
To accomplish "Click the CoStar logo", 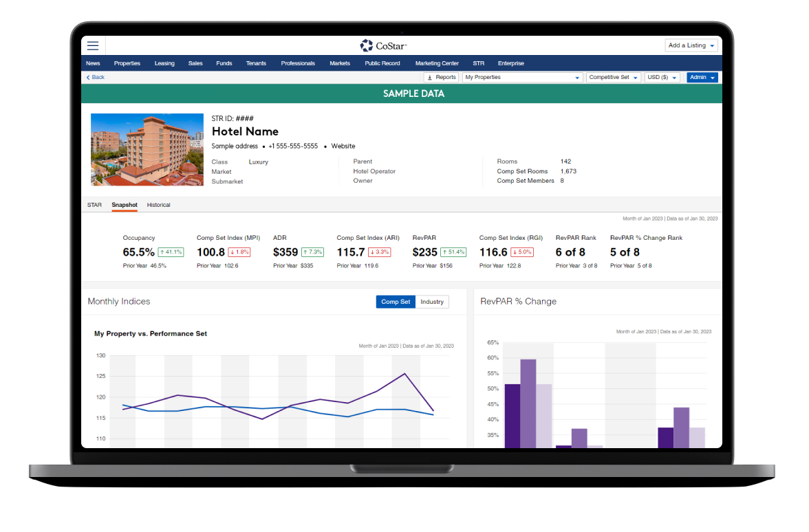I will coord(384,45).
